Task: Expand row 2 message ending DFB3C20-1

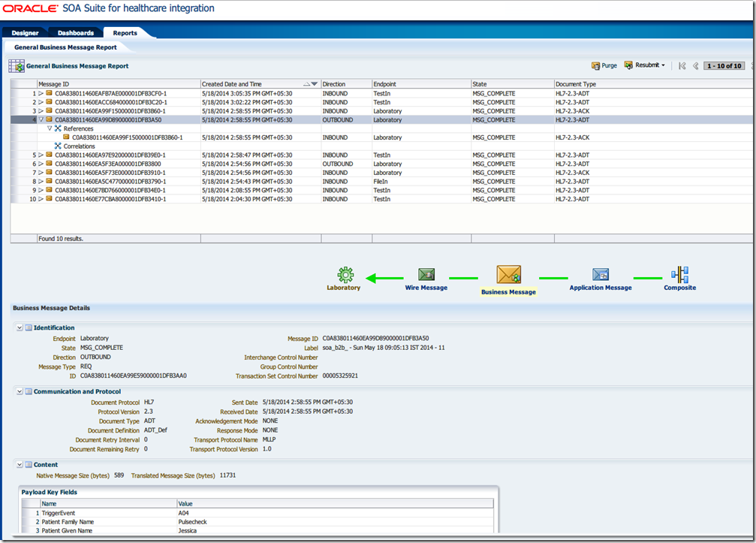Action: click(x=41, y=102)
